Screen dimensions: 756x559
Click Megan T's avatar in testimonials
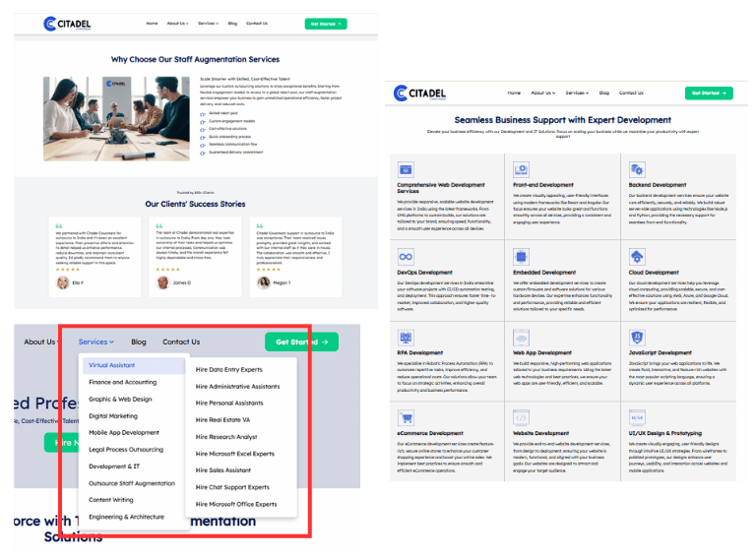263,282
